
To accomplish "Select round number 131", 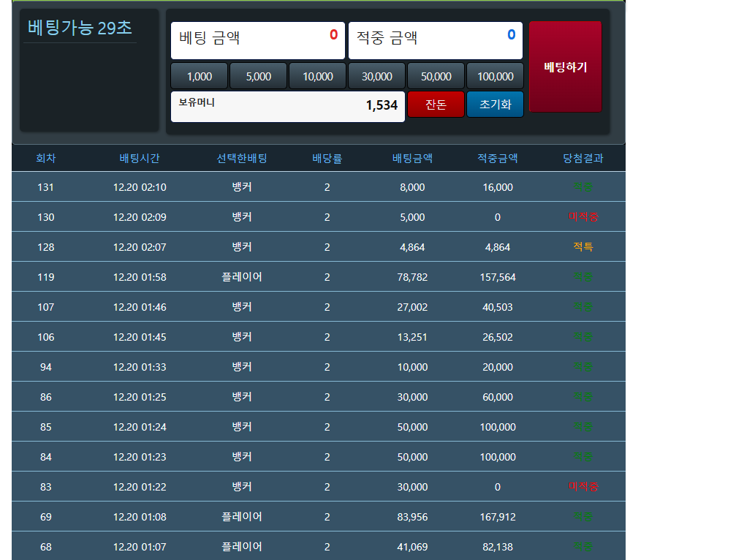I will tap(46, 187).
